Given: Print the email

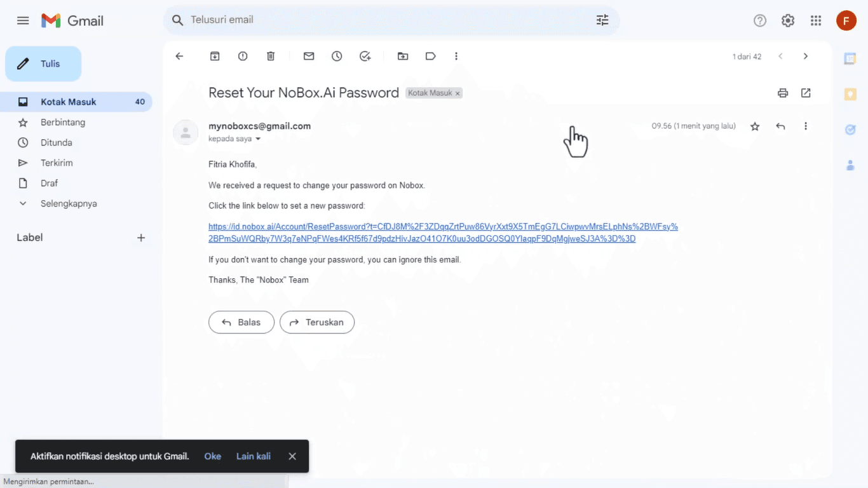Looking at the screenshot, I should click(782, 93).
